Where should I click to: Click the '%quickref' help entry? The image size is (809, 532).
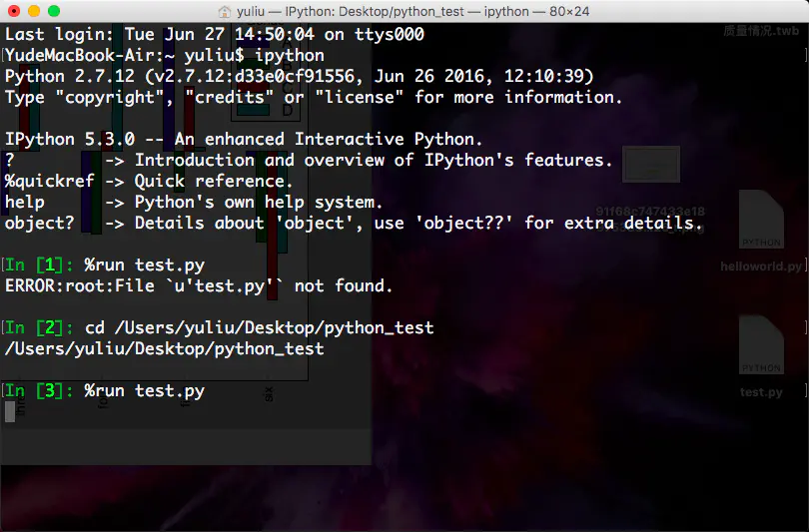point(44,182)
